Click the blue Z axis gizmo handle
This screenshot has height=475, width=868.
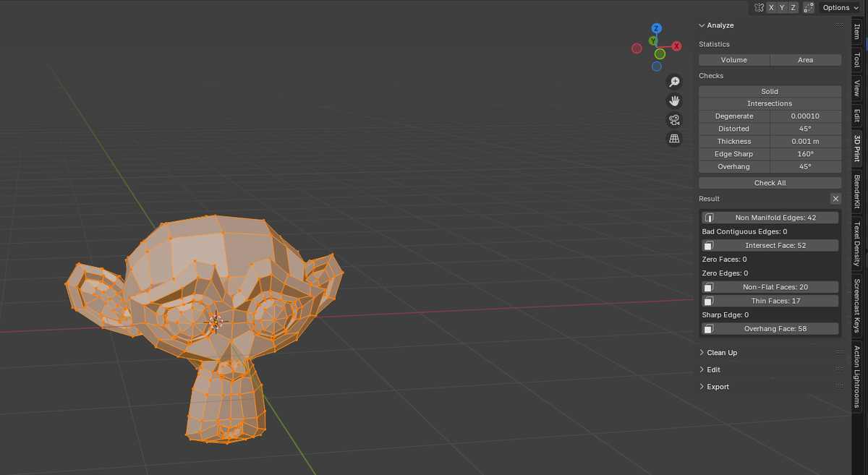(x=657, y=28)
